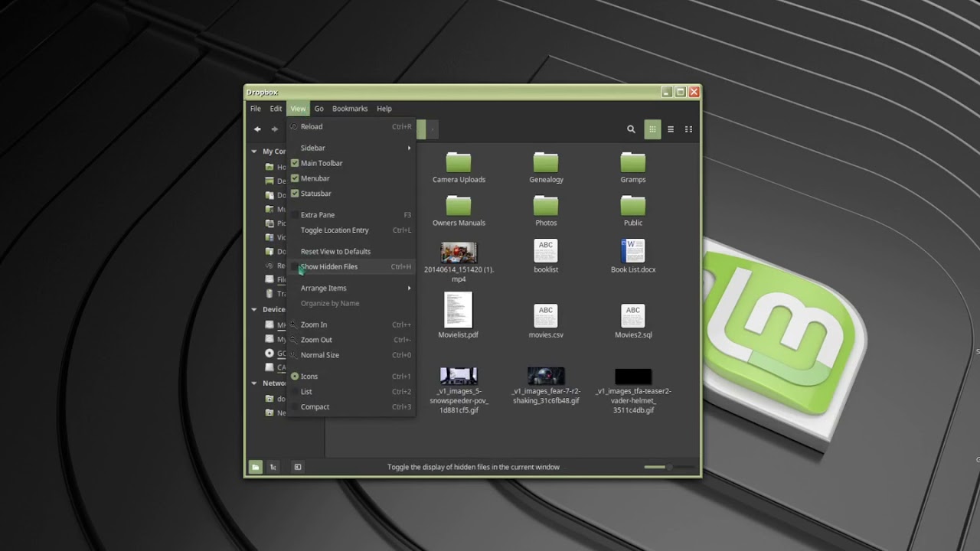Open the File menu

[x=256, y=109]
